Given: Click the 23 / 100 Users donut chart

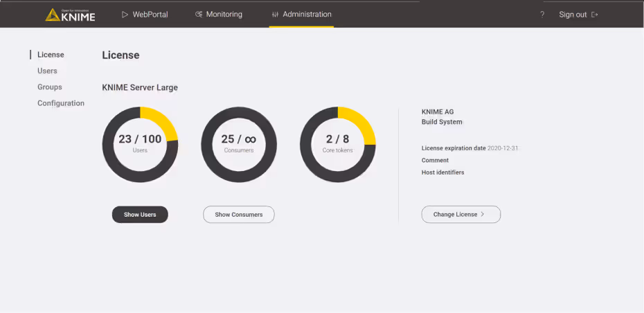Looking at the screenshot, I should pyautogui.click(x=140, y=144).
